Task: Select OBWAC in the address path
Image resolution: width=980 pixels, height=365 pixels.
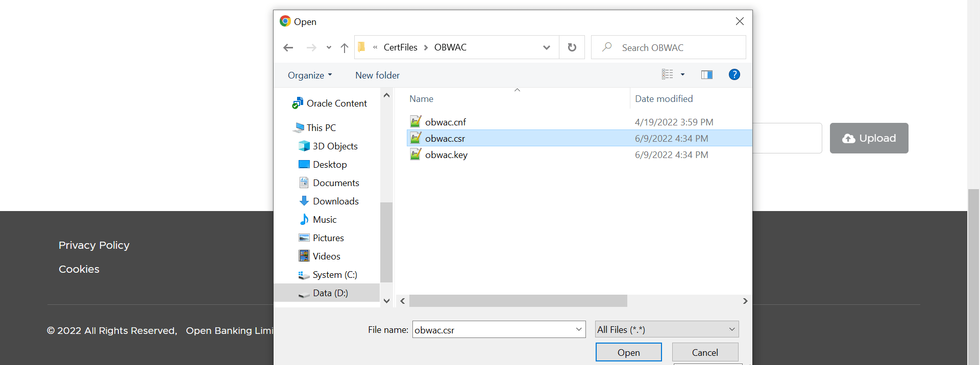Action: (450, 47)
